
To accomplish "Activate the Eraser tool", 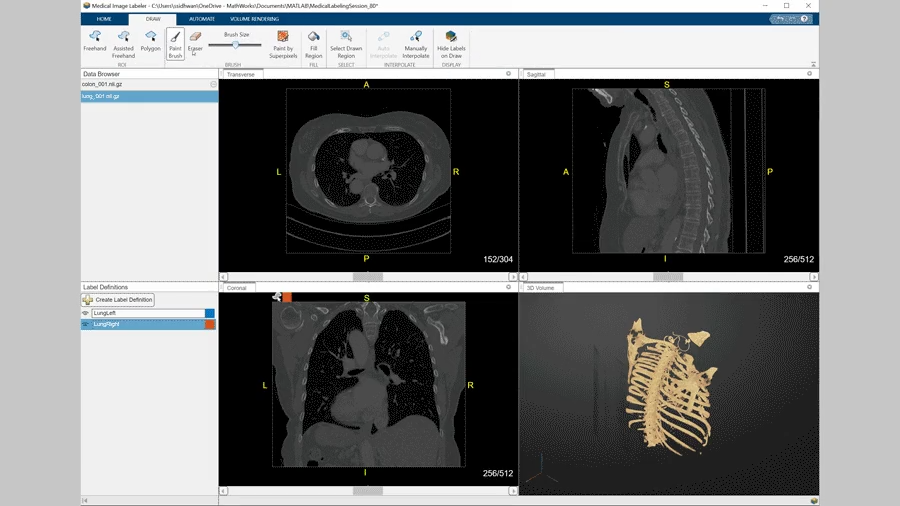I will (x=195, y=42).
